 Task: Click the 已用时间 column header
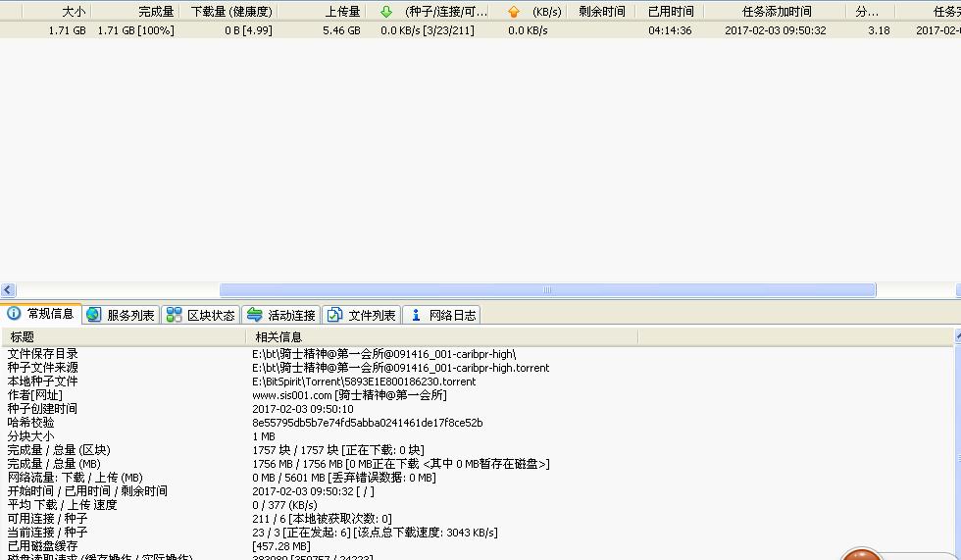[x=671, y=12]
